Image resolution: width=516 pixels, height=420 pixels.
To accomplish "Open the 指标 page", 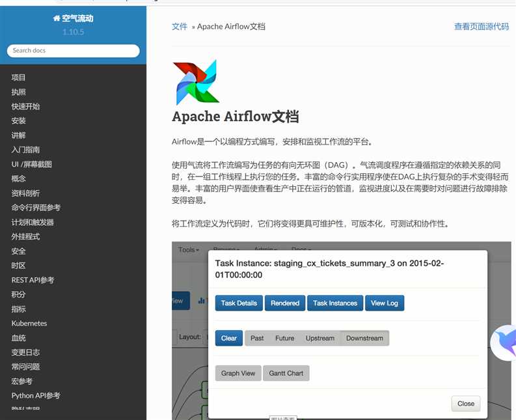I will click(x=18, y=309).
